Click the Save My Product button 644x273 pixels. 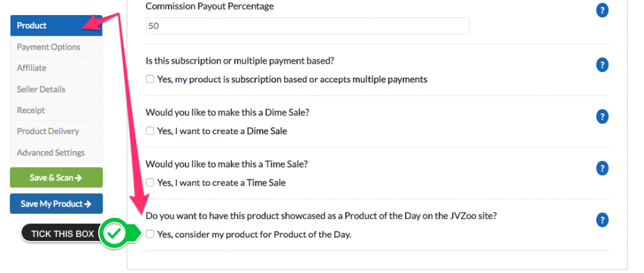56,204
